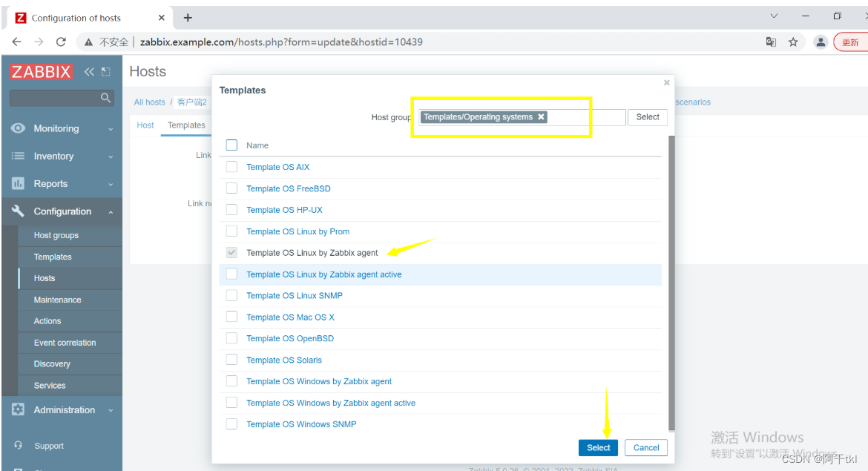
Task: Expand the Monitoring menu chevron
Action: [111, 129]
